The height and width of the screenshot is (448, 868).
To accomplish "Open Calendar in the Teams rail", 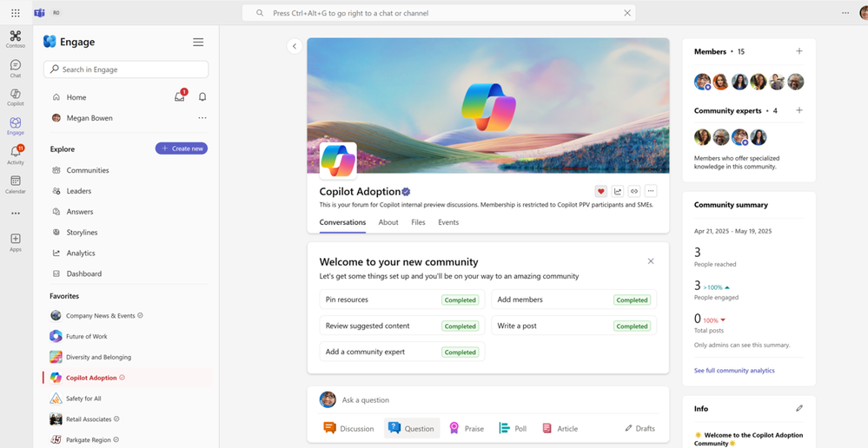I will click(16, 184).
